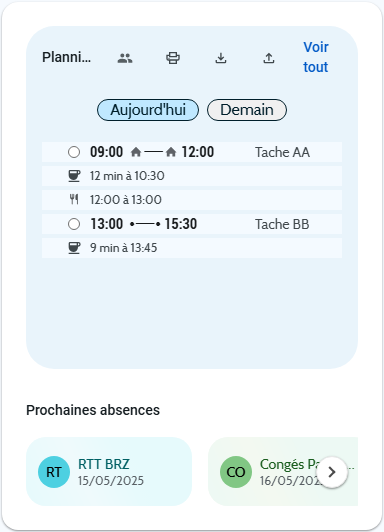The width and height of the screenshot is (384, 532).
Task: Select the radio button for Tache BB
Action: pos(74,224)
